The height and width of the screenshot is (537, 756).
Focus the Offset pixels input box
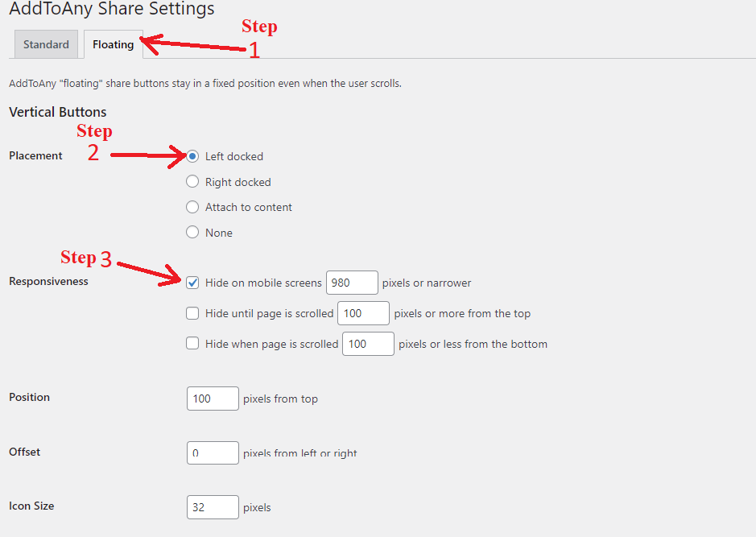click(213, 452)
